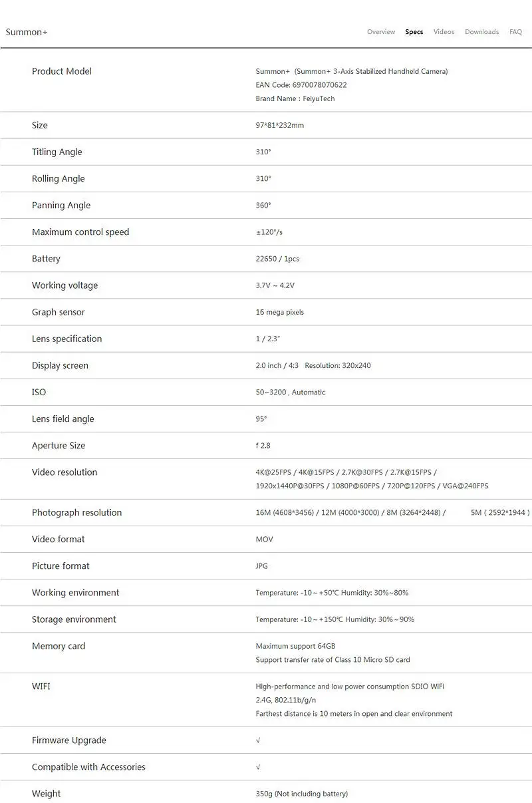Viewport: 532px width, 803px height.
Task: Click the Battery row label
Action: tap(46, 259)
